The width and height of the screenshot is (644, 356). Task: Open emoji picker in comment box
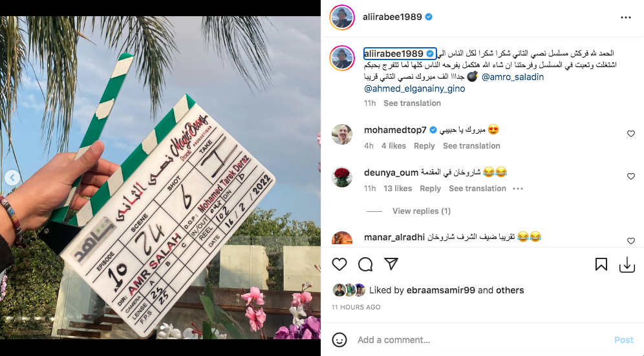(339, 340)
